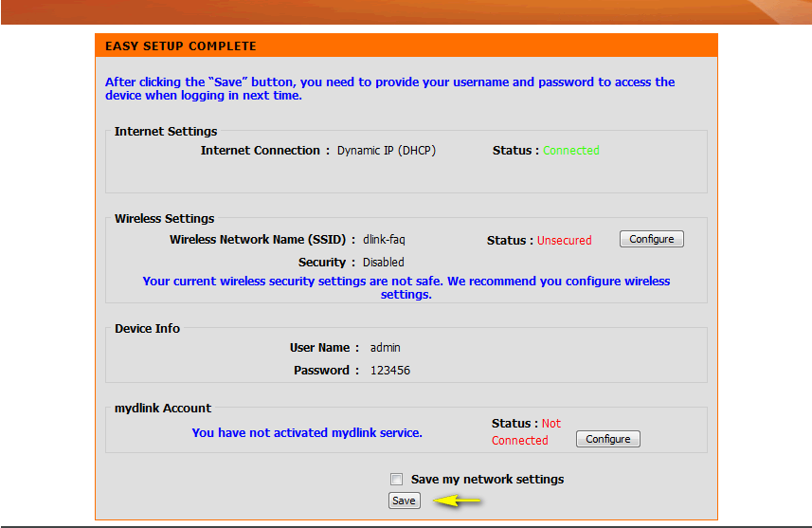The width and height of the screenshot is (812, 528).
Task: Click the Security Disabled value
Action: (x=383, y=263)
